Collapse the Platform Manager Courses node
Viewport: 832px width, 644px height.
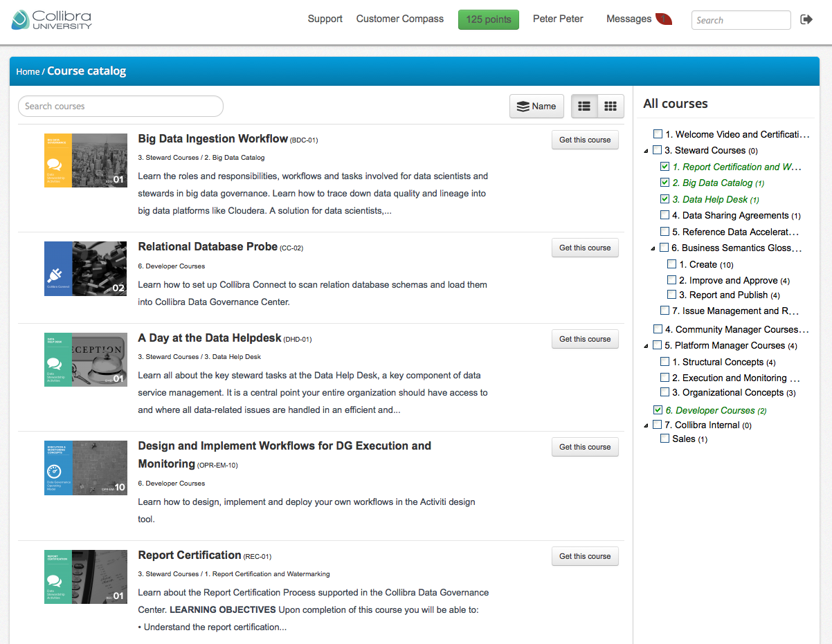pyautogui.click(x=646, y=346)
